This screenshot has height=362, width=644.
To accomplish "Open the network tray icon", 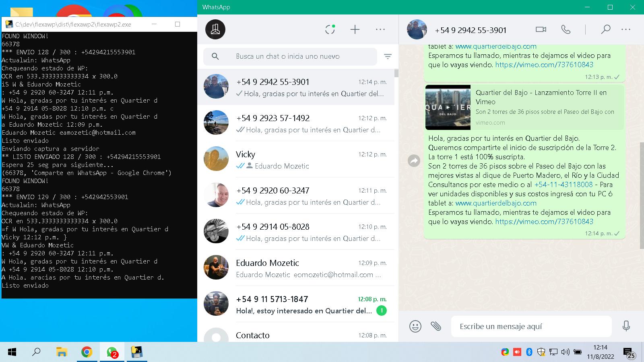I will pyautogui.click(x=553, y=352).
